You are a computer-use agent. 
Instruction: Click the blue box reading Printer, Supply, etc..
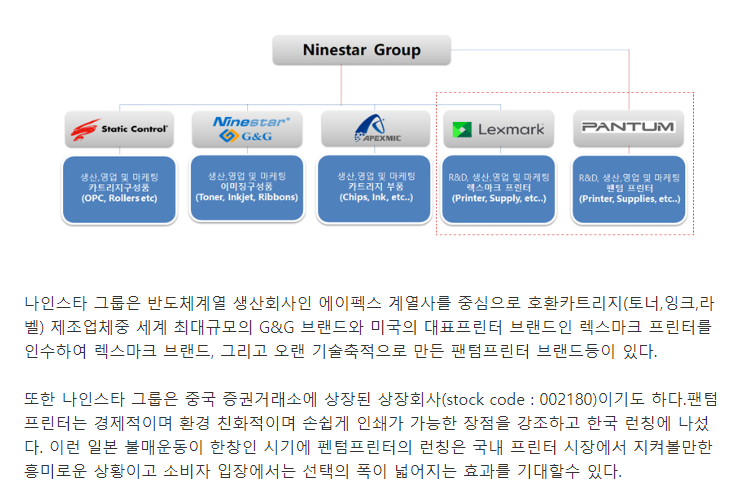[x=499, y=189]
